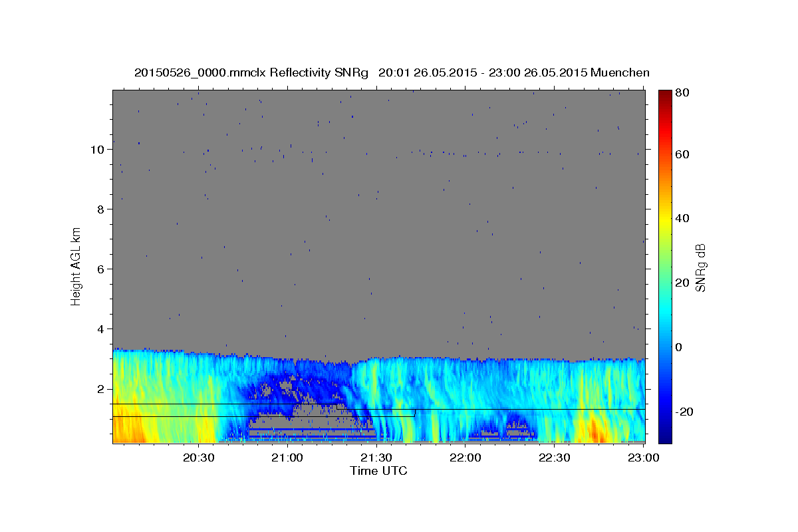Click the colorbar value -20
This screenshot has width=798, height=532.
(684, 412)
